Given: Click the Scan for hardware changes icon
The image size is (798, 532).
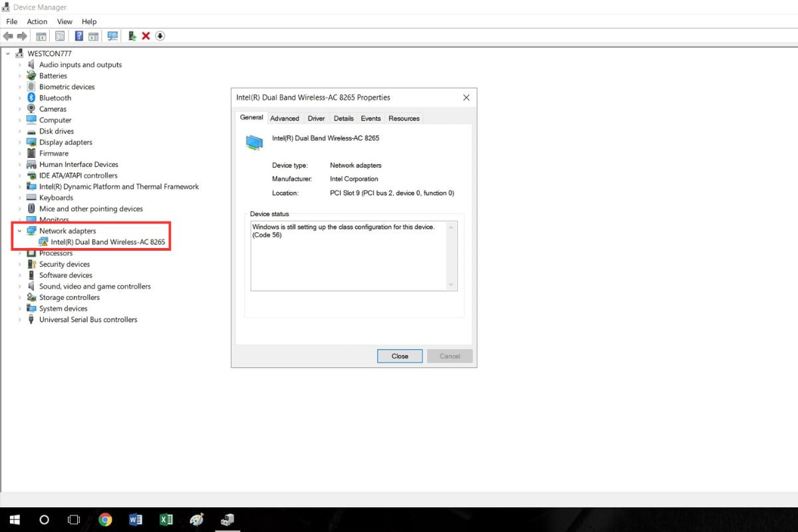Looking at the screenshot, I should pyautogui.click(x=112, y=36).
